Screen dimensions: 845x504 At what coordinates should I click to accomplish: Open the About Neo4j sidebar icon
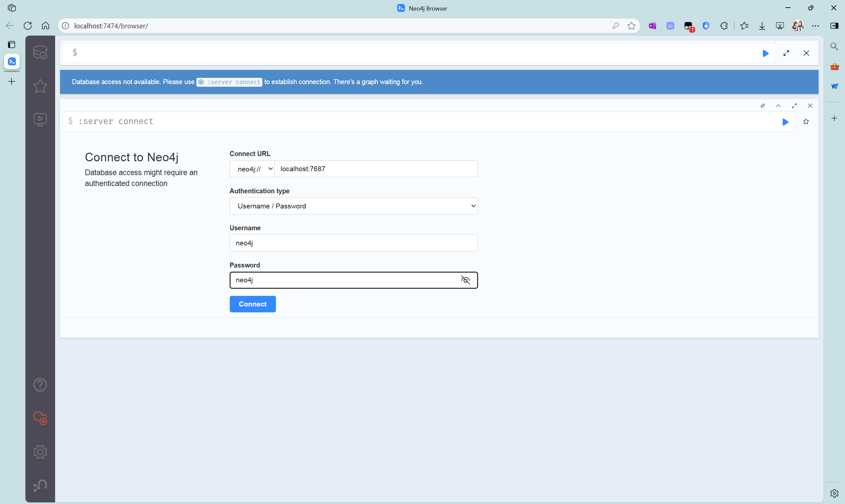40,485
